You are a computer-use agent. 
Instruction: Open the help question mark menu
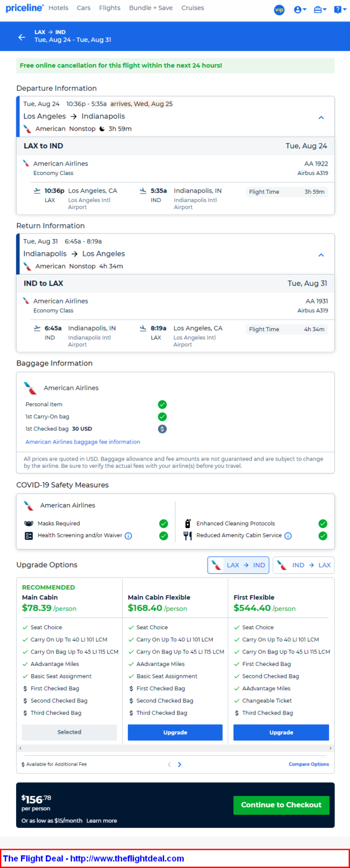(340, 9)
